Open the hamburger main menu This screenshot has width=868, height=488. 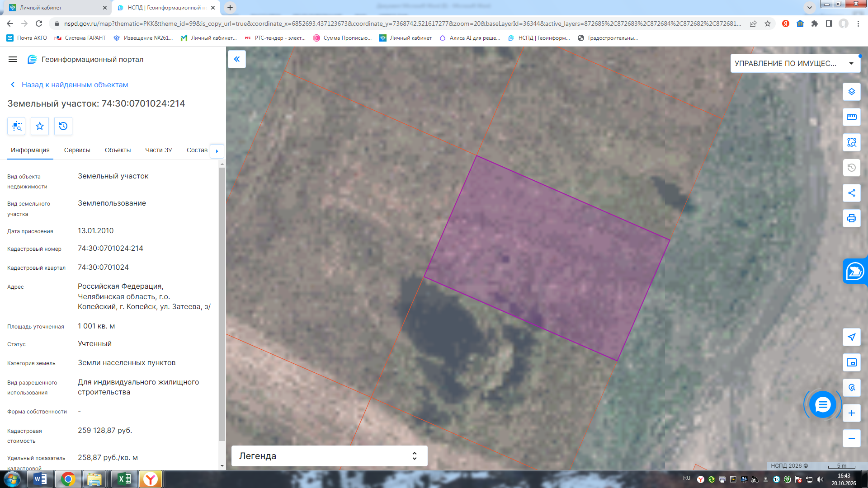tap(13, 59)
